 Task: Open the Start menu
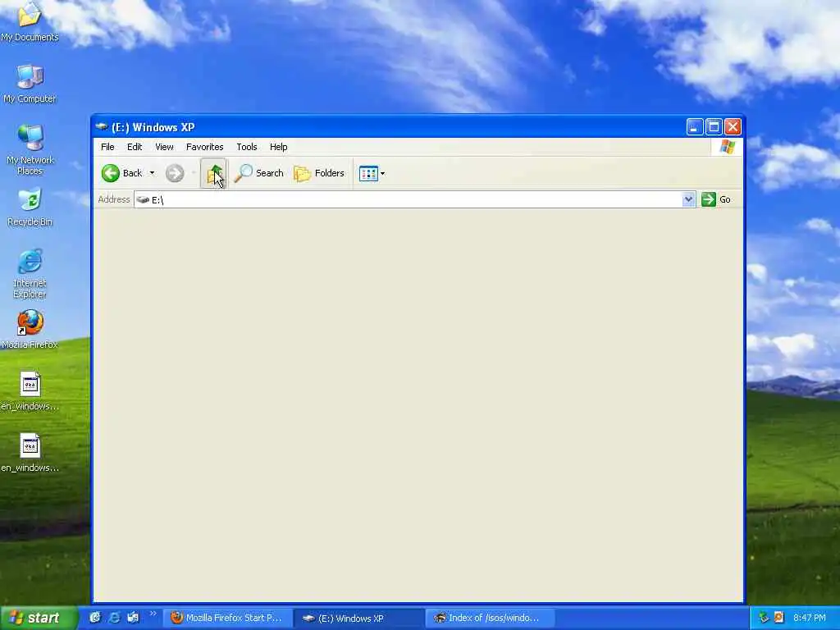38,618
